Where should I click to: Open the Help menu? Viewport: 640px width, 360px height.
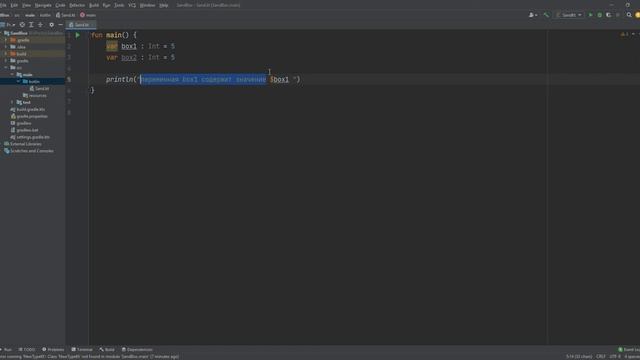click(164, 5)
